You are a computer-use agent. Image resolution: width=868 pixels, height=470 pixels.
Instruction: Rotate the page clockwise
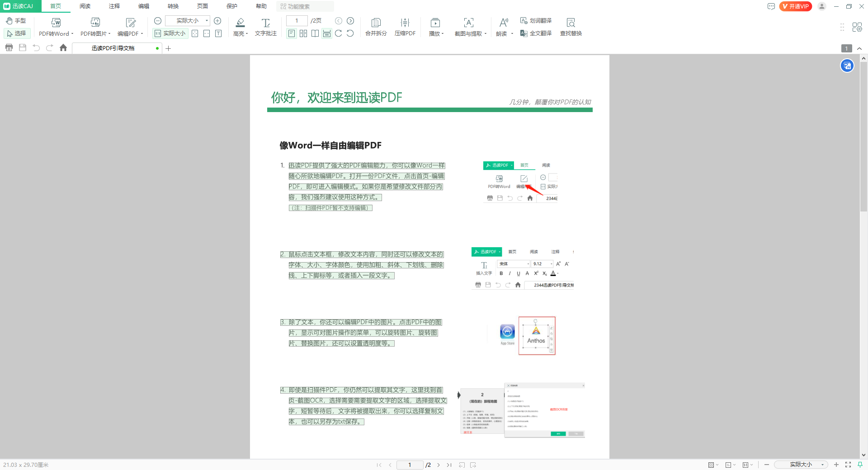coord(338,33)
